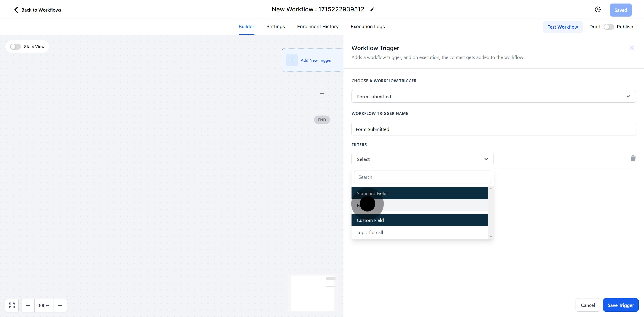Switch to the Settings tab
The width and height of the screenshot is (644, 317).
275,27
